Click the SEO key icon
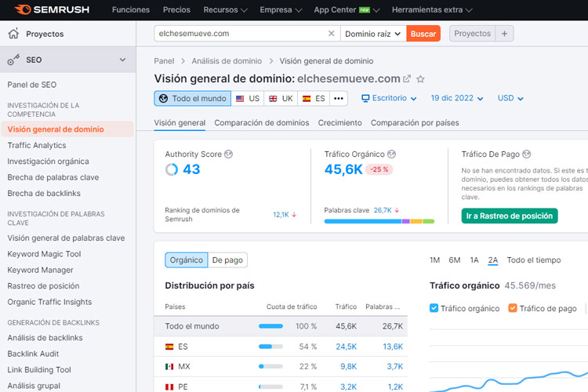Viewport: 588px width, 392px height. [x=13, y=60]
